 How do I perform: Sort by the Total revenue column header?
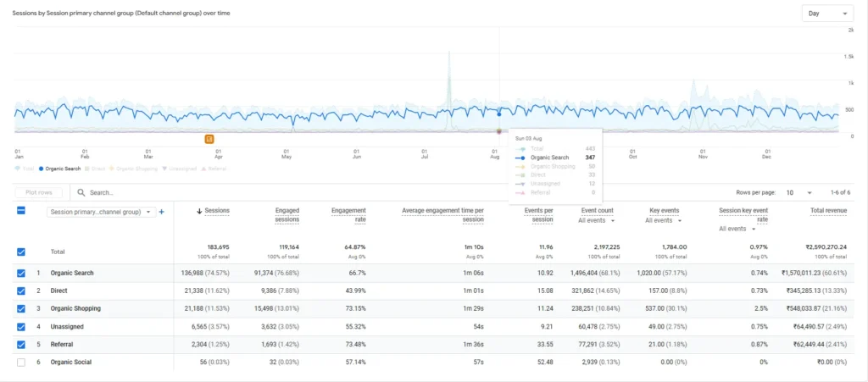(x=827, y=211)
